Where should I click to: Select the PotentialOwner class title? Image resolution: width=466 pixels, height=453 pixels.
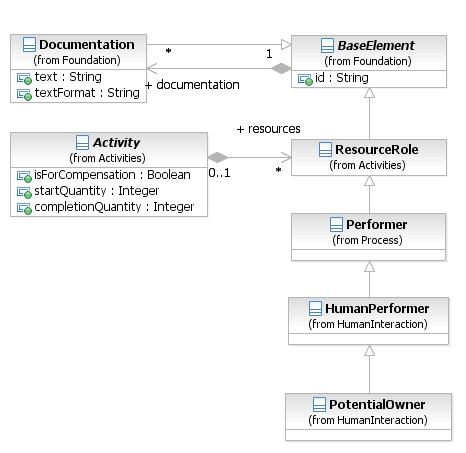377,405
